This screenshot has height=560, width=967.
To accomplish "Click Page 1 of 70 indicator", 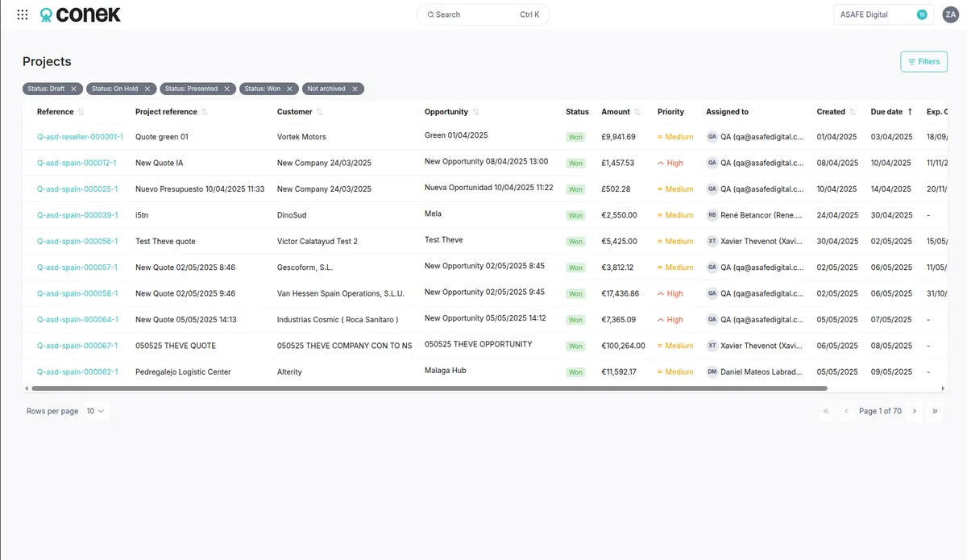I will [x=880, y=411].
